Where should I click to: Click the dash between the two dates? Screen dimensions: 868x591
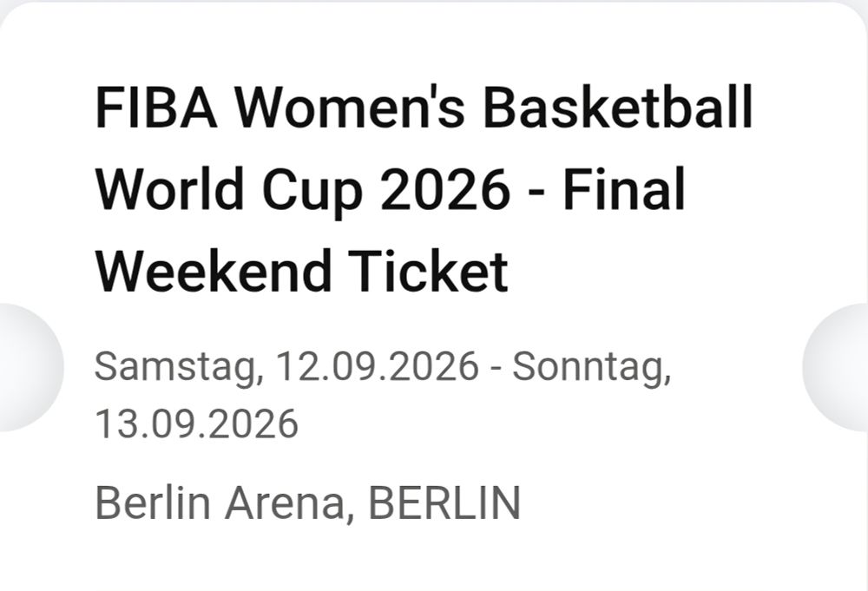tap(496, 368)
